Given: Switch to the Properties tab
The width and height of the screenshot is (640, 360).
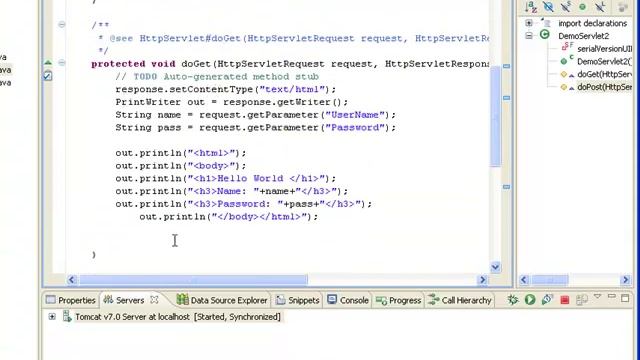Looking at the screenshot, I should click(x=71, y=300).
